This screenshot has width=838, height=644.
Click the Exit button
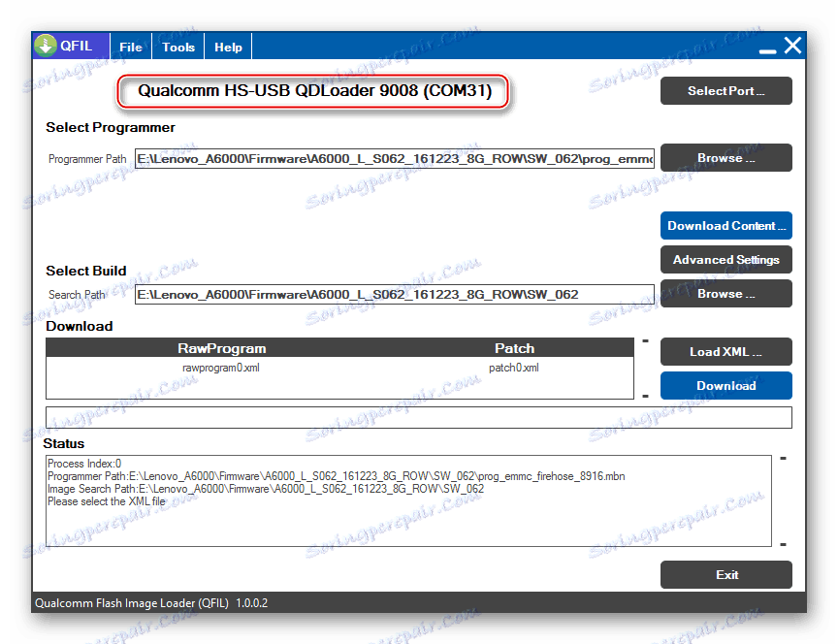click(726, 574)
